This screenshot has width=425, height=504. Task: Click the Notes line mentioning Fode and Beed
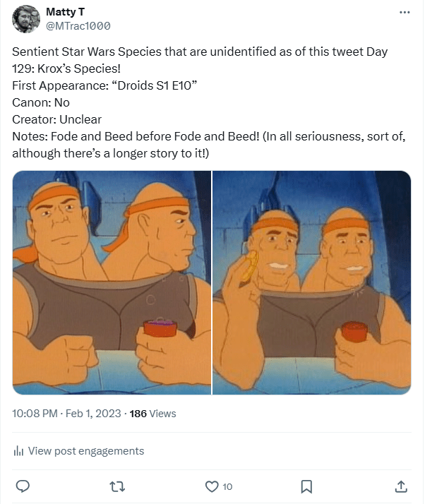(208, 136)
